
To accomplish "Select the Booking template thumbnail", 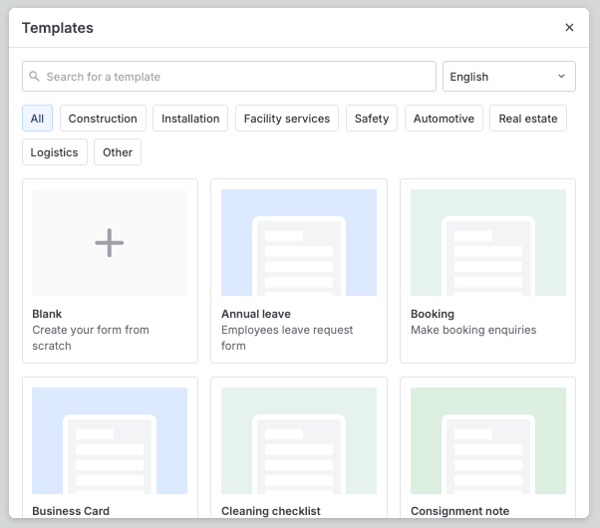I will pyautogui.click(x=488, y=242).
